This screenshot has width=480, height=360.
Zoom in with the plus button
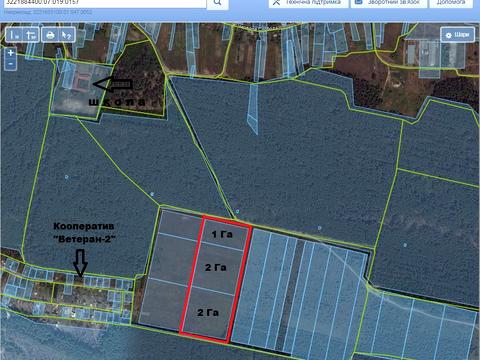(11, 53)
